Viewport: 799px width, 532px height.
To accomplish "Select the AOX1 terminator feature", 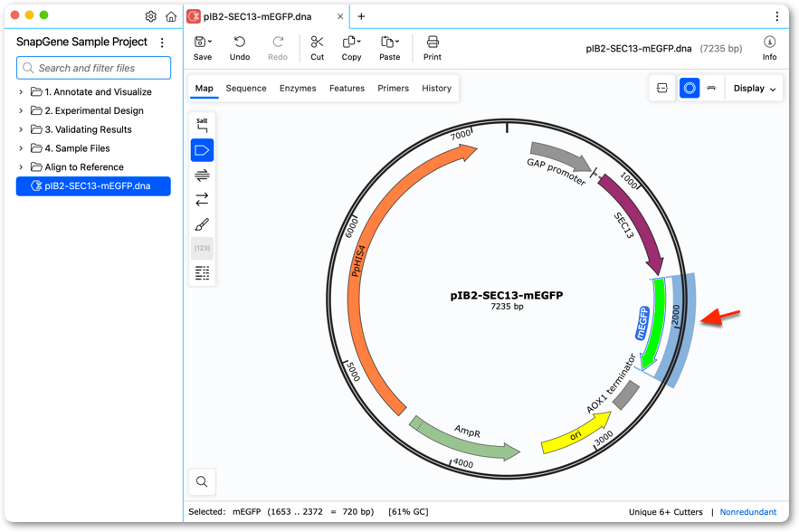I will (626, 394).
